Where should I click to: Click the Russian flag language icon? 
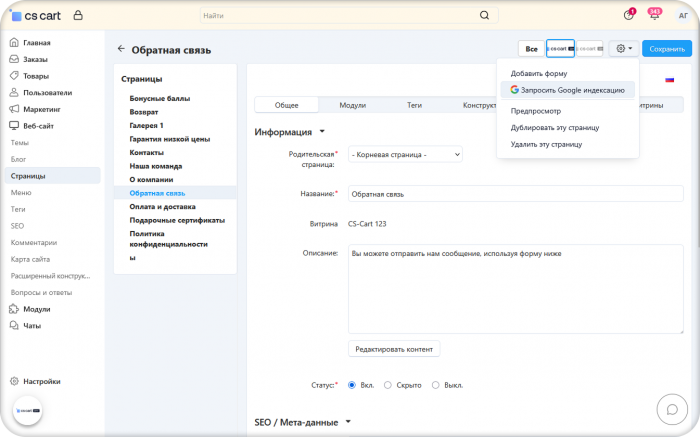pos(669,80)
